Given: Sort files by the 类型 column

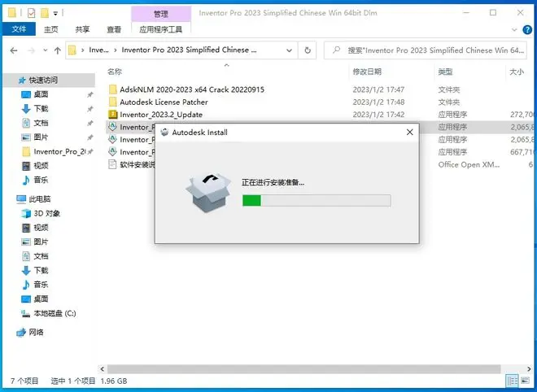Looking at the screenshot, I should pos(445,72).
